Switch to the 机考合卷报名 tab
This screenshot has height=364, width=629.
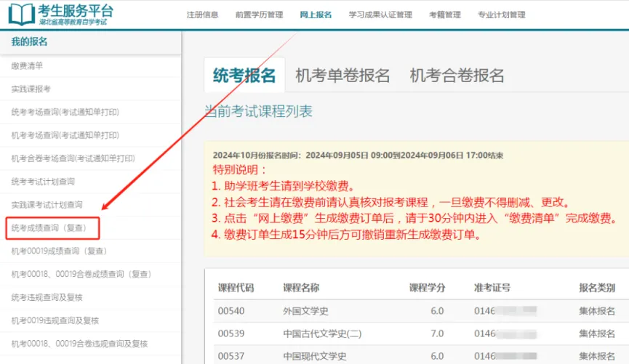[457, 76]
